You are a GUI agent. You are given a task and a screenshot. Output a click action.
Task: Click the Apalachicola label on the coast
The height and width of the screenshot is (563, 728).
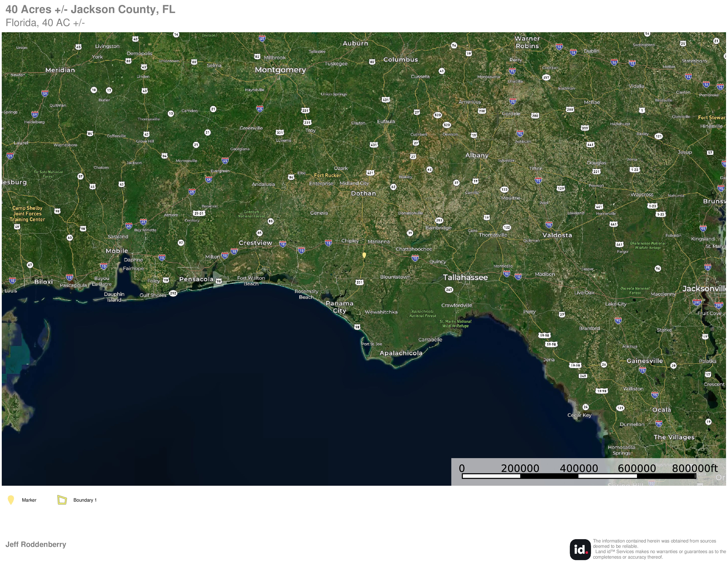tap(401, 353)
